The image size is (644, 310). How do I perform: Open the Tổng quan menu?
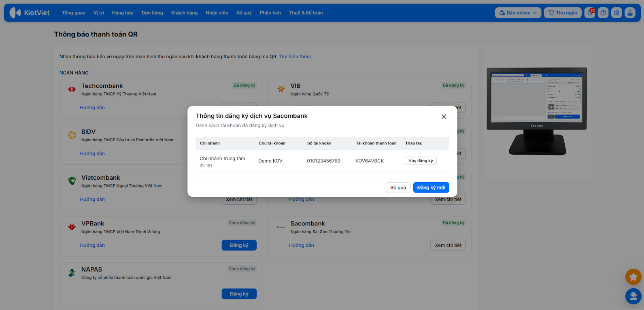pyautogui.click(x=74, y=13)
